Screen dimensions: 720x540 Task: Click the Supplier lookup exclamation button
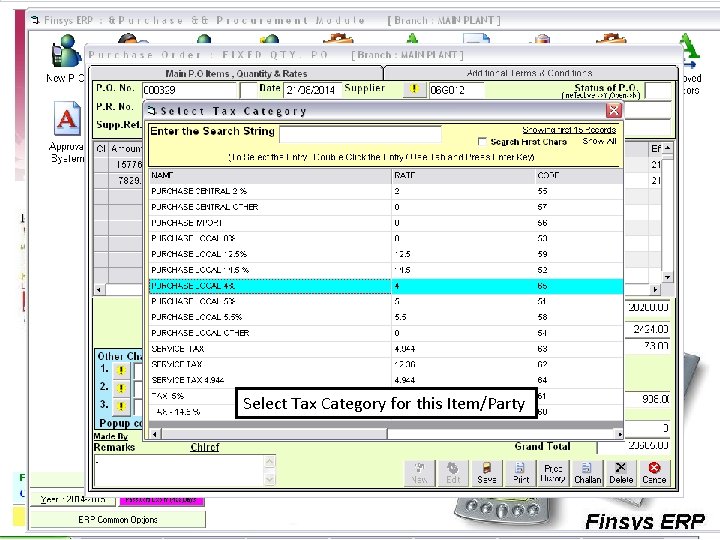pos(414,89)
